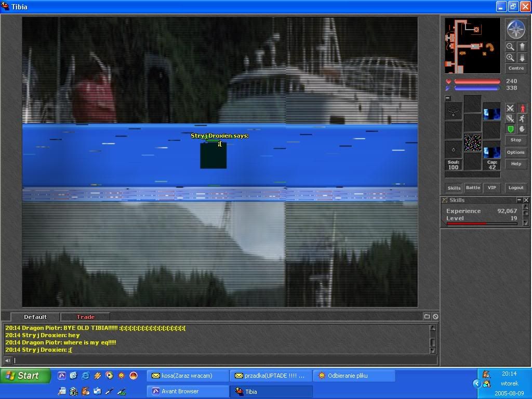Click the blue mana bar

click(477, 88)
